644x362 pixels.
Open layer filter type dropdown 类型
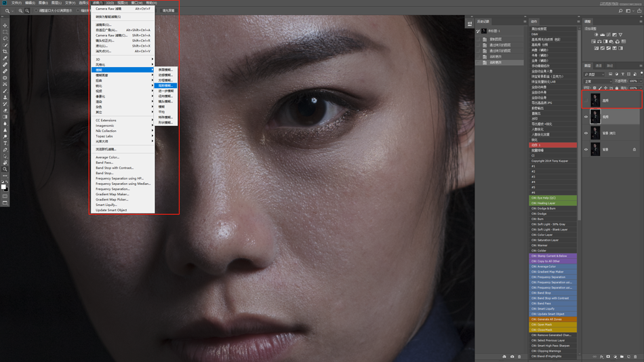tap(594, 75)
